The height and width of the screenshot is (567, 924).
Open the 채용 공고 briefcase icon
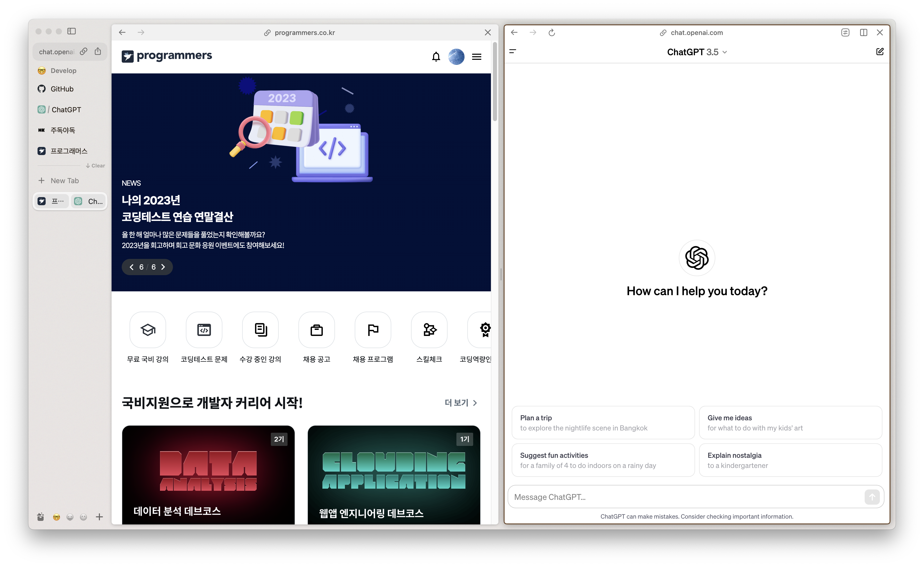[x=317, y=330]
